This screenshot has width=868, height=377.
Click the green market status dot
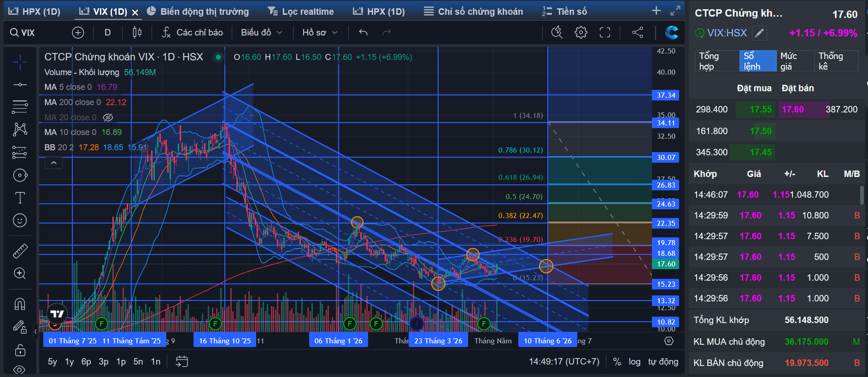(x=218, y=57)
